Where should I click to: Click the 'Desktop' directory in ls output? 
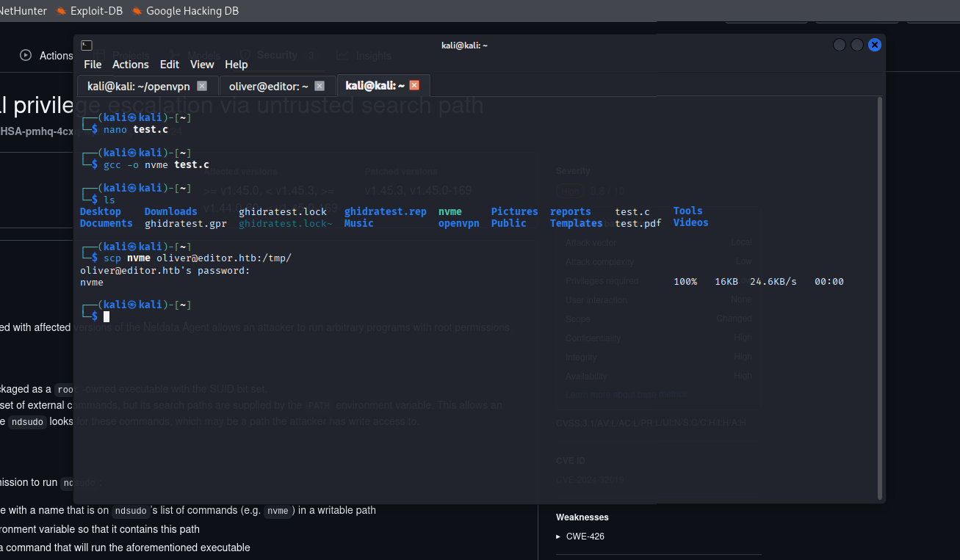coord(101,211)
